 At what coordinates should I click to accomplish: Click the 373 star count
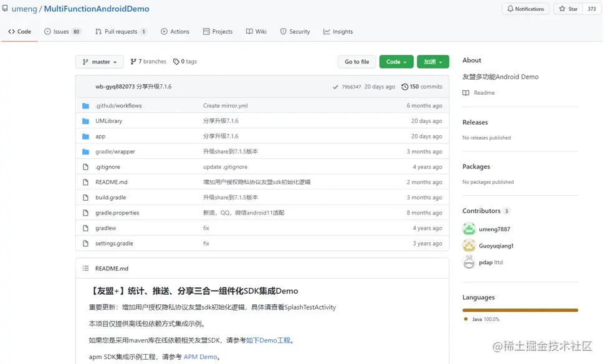[x=592, y=9]
